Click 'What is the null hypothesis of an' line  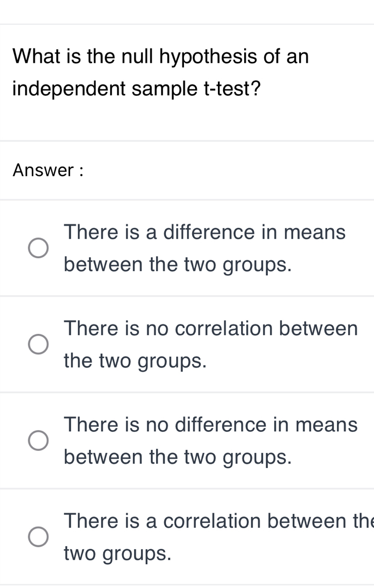click(161, 56)
